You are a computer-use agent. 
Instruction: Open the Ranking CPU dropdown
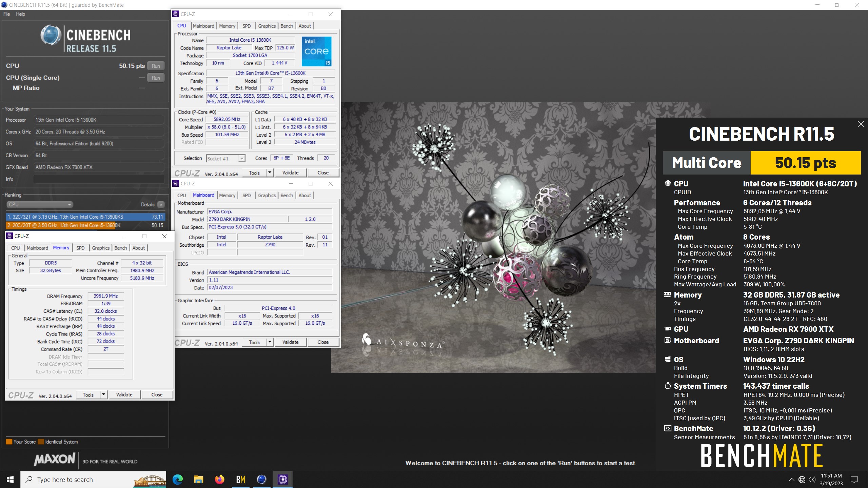[40, 204]
